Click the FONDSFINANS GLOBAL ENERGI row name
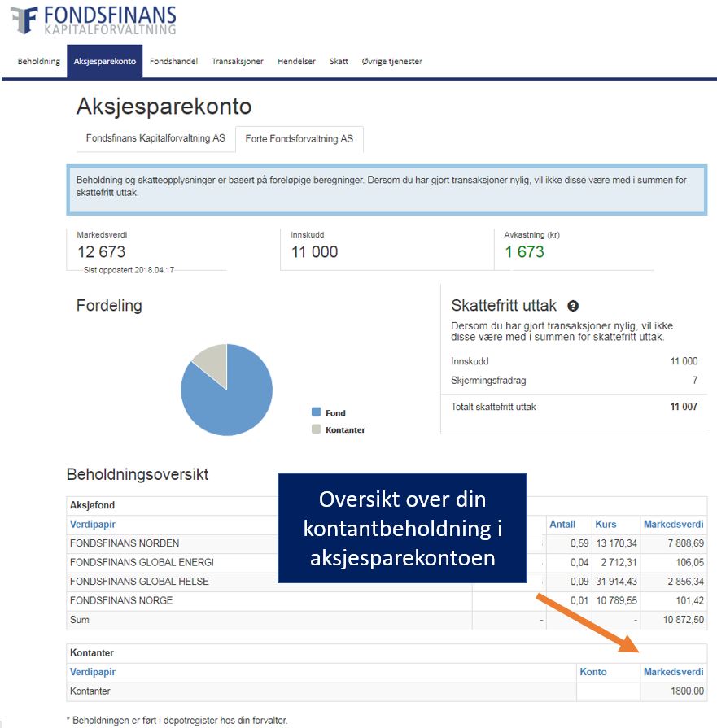This screenshot has height=728, width=717. coord(142,562)
